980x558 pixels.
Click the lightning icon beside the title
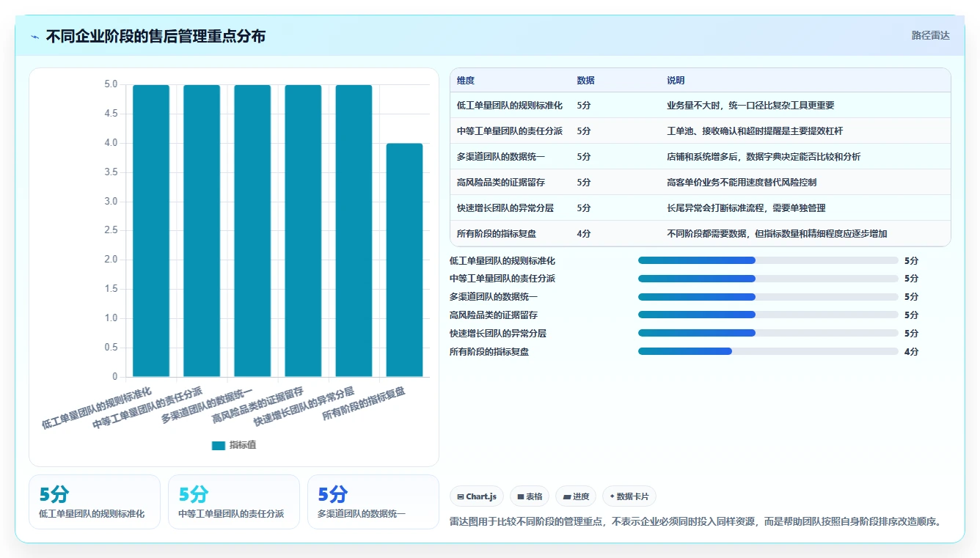click(34, 37)
